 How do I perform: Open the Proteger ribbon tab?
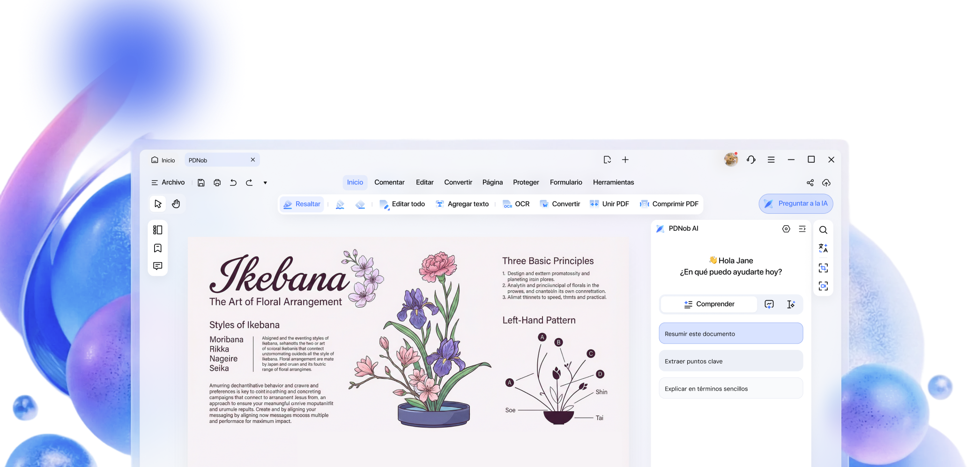point(526,182)
